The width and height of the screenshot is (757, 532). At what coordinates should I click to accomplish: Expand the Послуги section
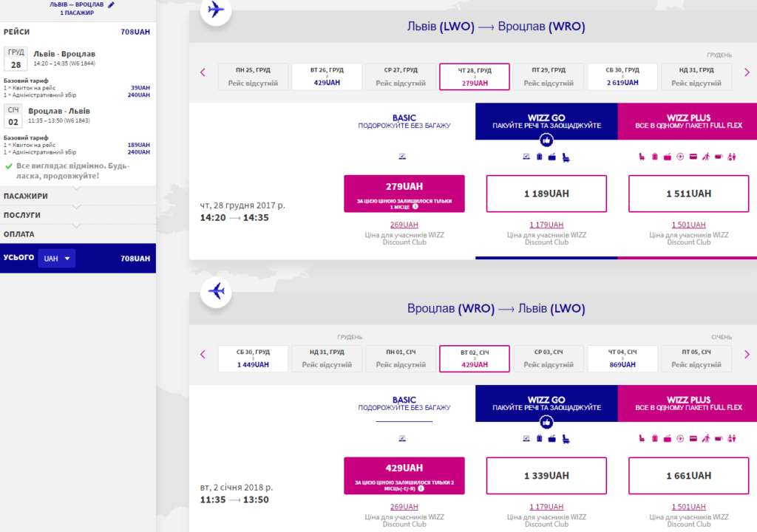pyautogui.click(x=77, y=215)
